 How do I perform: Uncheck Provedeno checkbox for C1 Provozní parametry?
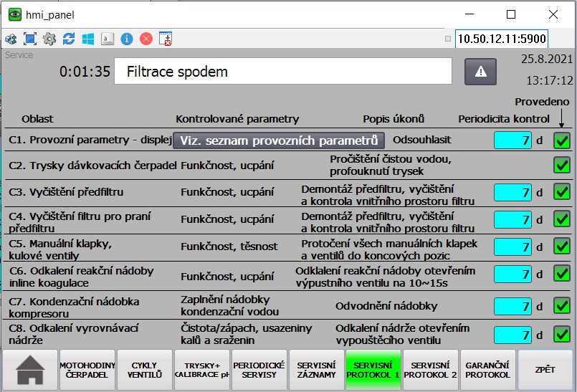(x=562, y=140)
